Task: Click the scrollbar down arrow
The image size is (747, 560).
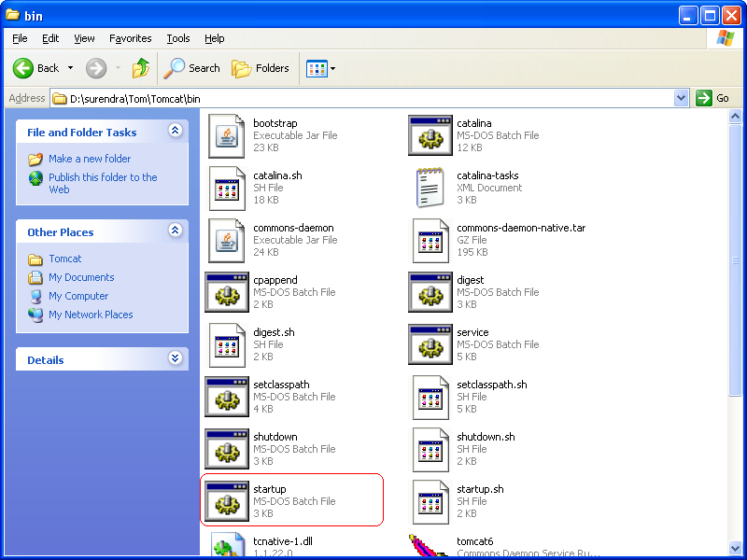Action: click(735, 549)
